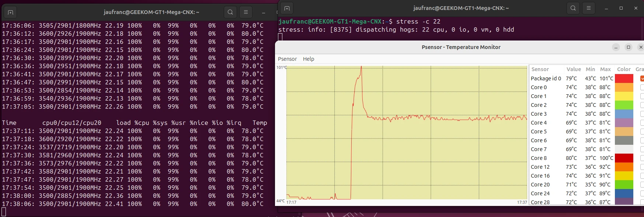
Task: Click gray color swatch for Core 6
Action: (x=624, y=140)
